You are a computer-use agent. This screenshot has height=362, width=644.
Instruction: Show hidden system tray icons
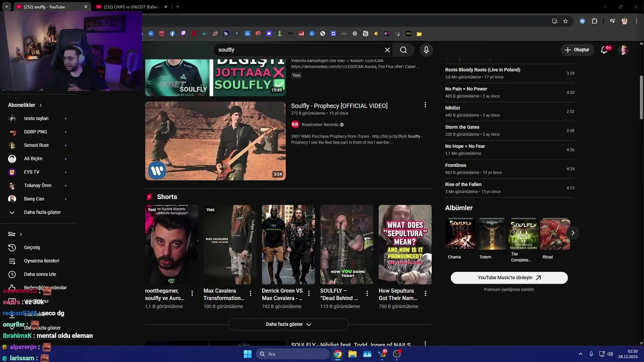pos(580,354)
